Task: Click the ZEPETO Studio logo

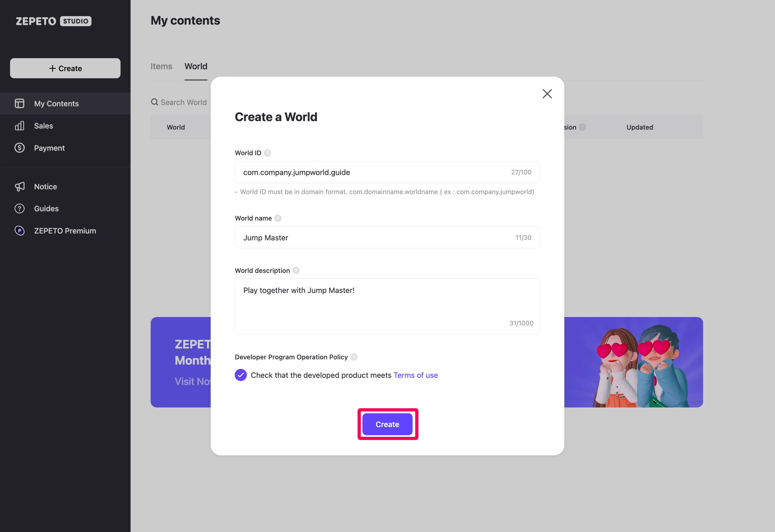Action: (x=53, y=21)
